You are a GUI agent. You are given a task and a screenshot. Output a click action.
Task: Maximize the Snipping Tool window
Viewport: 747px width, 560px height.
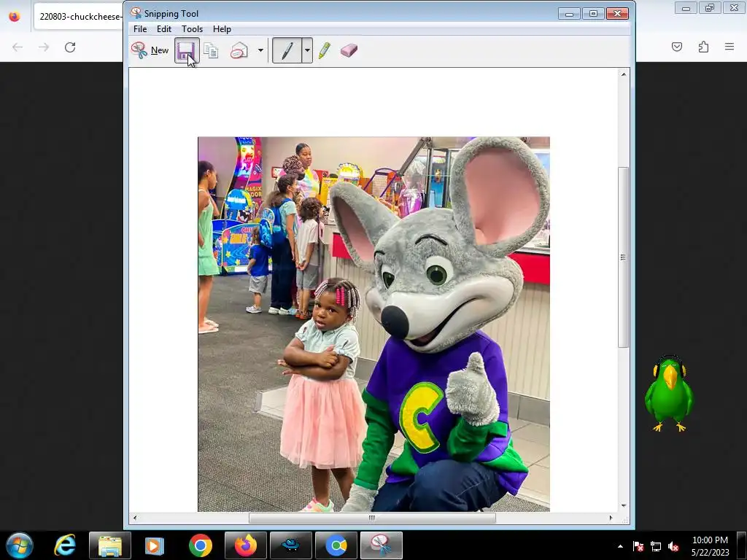point(593,14)
